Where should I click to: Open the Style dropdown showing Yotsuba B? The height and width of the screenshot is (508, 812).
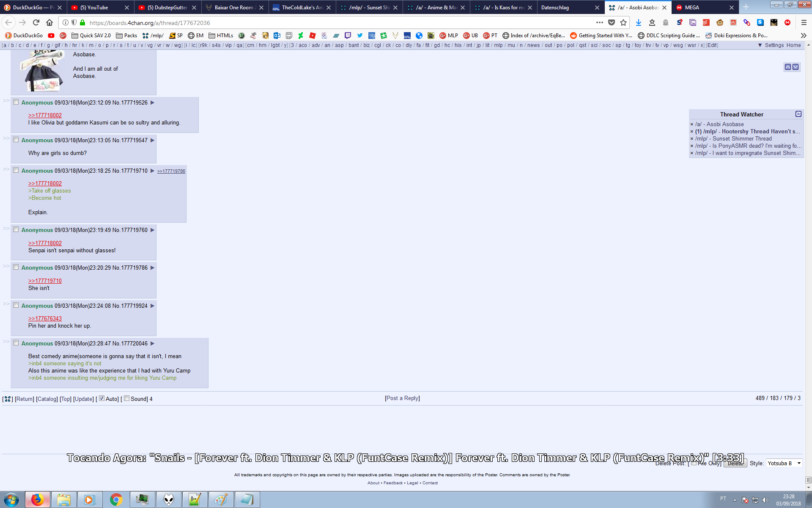(784, 463)
